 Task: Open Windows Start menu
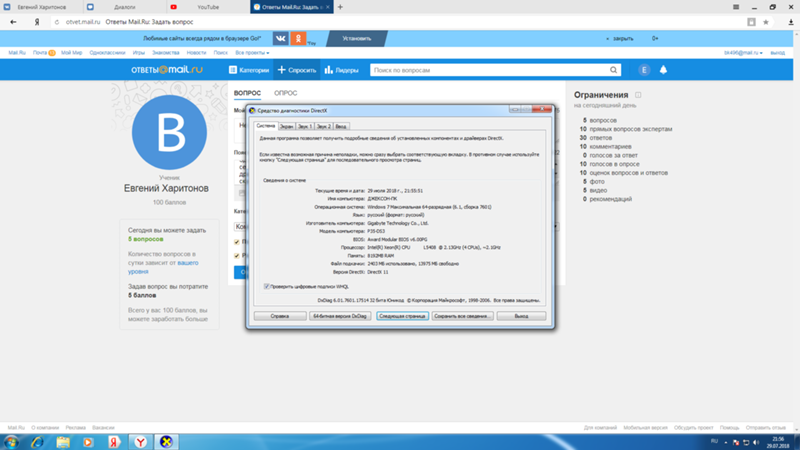pos(11,442)
